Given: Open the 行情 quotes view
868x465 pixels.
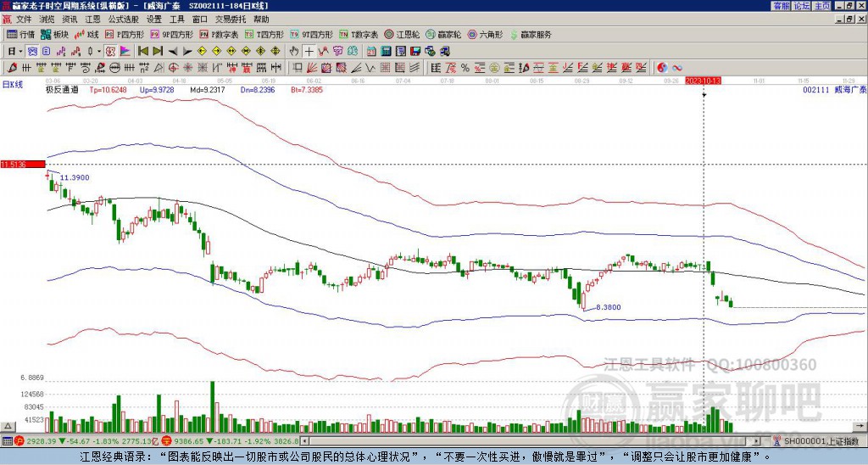Looking at the screenshot, I should click(x=20, y=34).
